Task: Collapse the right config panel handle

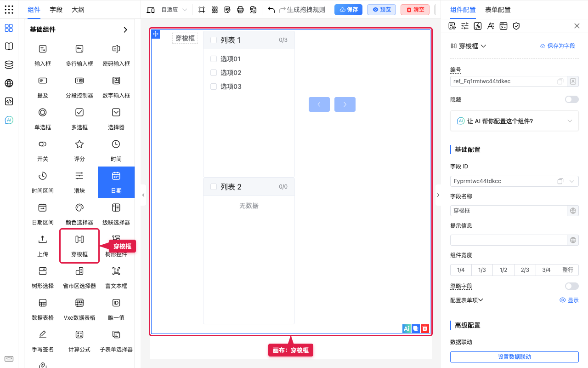Action: click(438, 195)
